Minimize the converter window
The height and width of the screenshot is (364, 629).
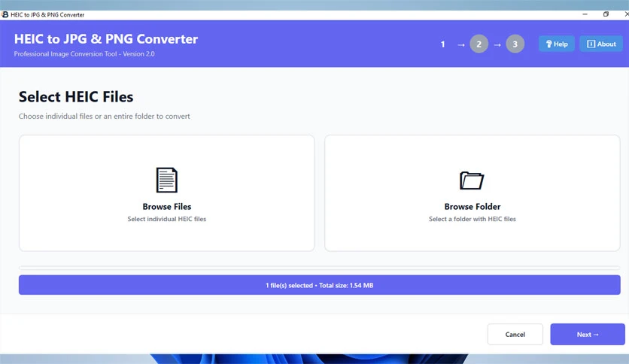[585, 14]
